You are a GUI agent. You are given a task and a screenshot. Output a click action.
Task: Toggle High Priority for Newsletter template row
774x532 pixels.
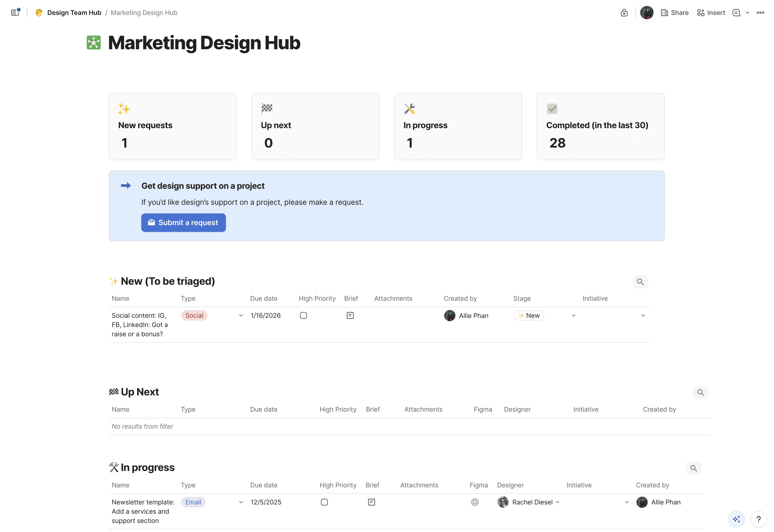coord(324,502)
